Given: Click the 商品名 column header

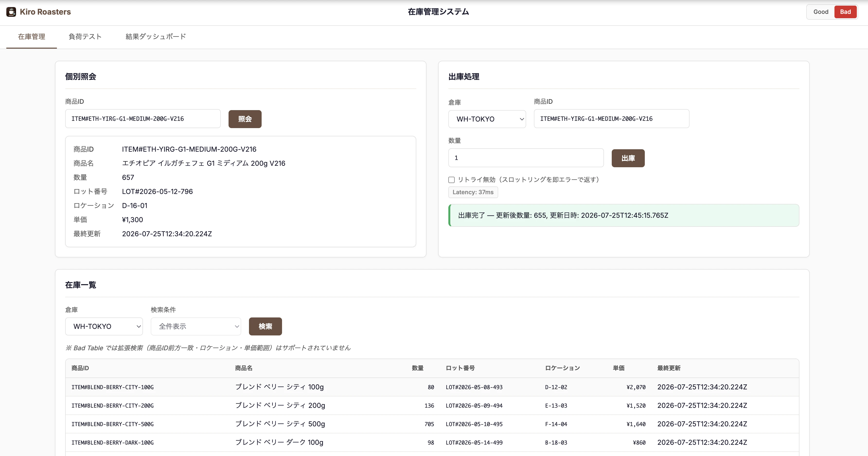Looking at the screenshot, I should coord(244,368).
